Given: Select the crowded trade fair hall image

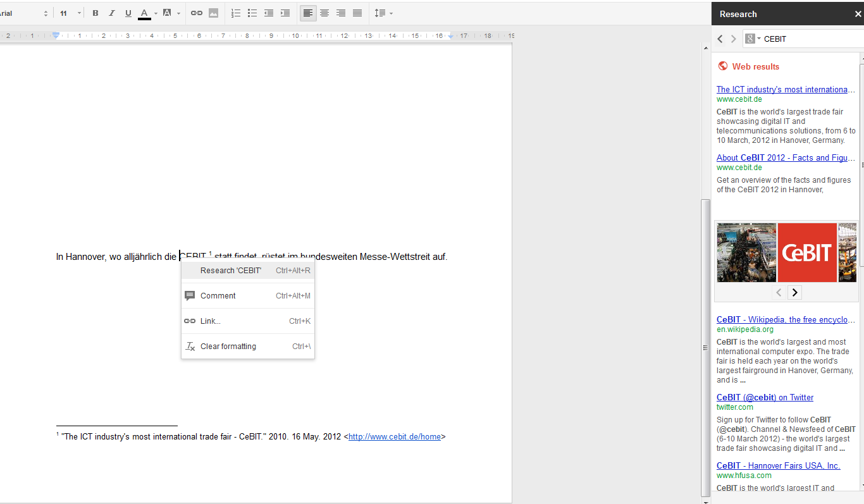Looking at the screenshot, I should [746, 252].
